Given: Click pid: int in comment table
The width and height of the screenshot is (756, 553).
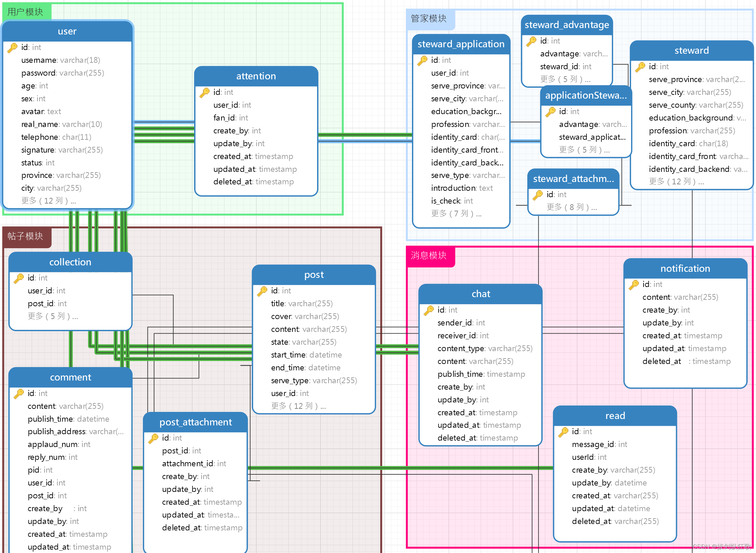Looking at the screenshot, I should (40, 470).
